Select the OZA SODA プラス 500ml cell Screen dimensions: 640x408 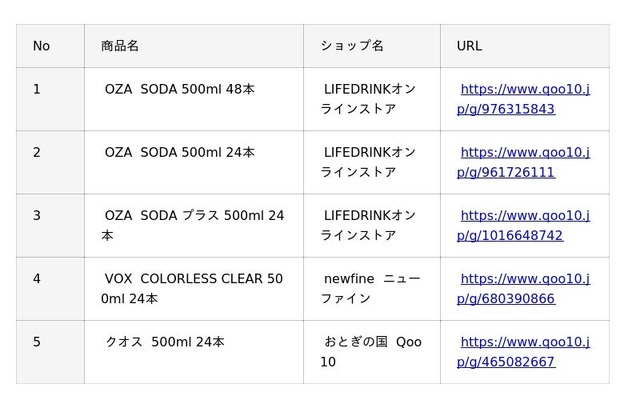click(194, 226)
